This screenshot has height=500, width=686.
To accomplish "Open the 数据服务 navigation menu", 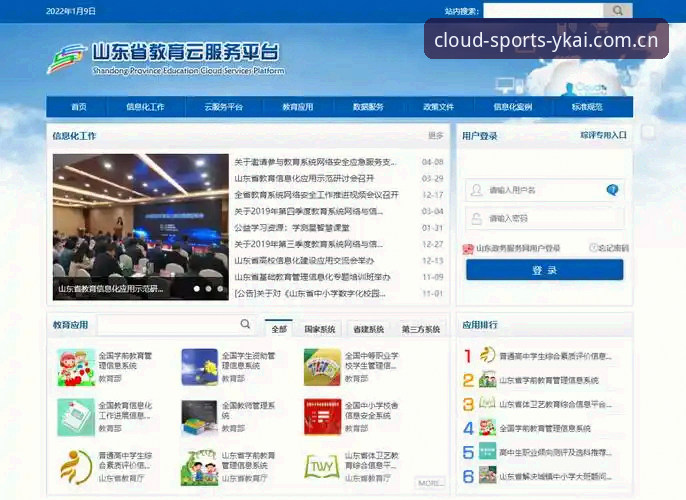I will [x=368, y=107].
